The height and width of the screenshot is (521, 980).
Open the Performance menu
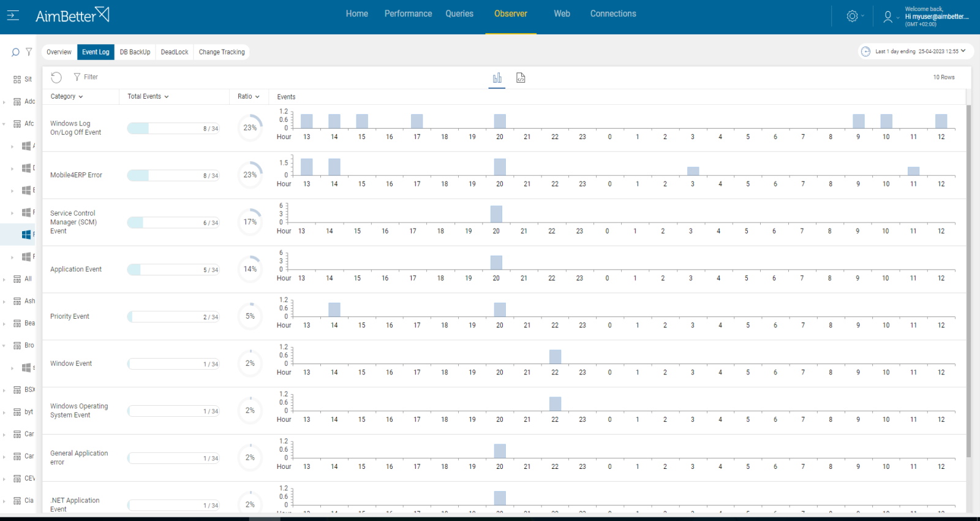[x=408, y=13]
